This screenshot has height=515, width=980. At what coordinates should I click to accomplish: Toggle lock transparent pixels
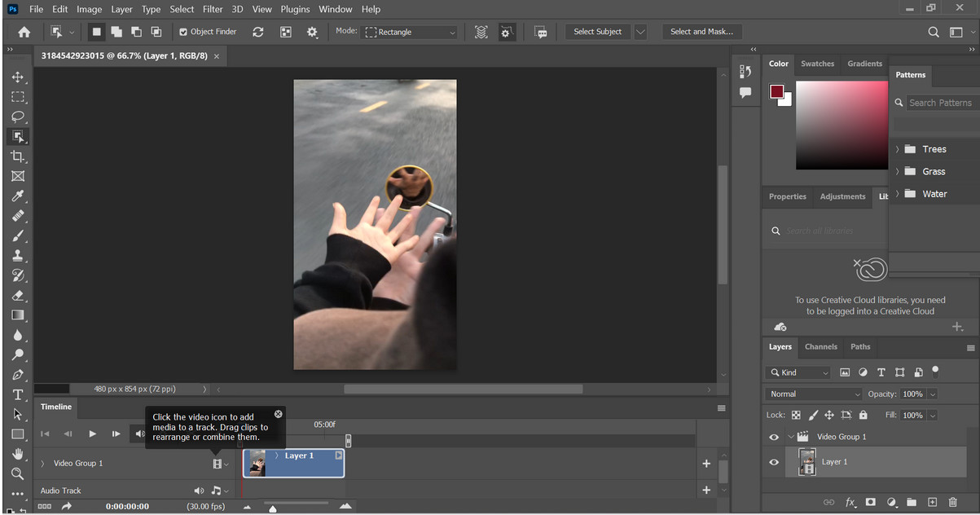coord(796,415)
